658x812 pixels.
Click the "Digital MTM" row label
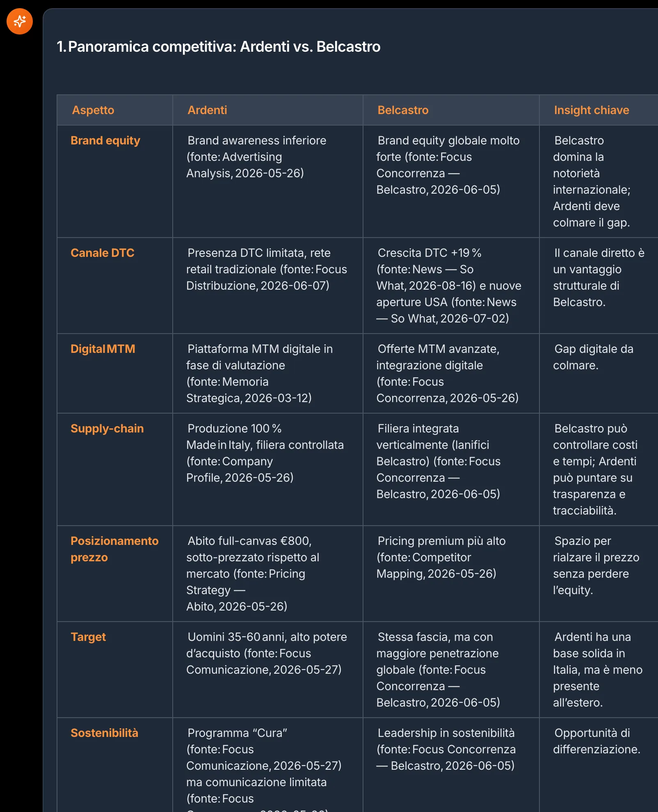coord(103,349)
